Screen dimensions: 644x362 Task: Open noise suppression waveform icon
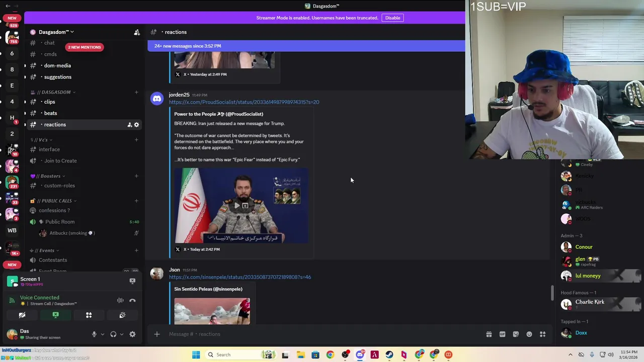(120, 301)
